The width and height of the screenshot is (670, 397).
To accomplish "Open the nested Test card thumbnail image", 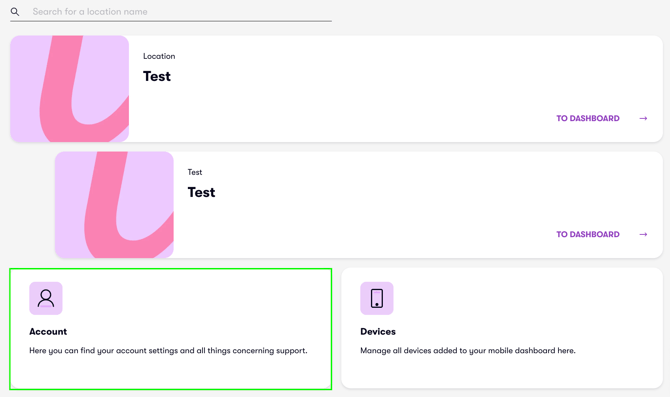I will coord(114,205).
